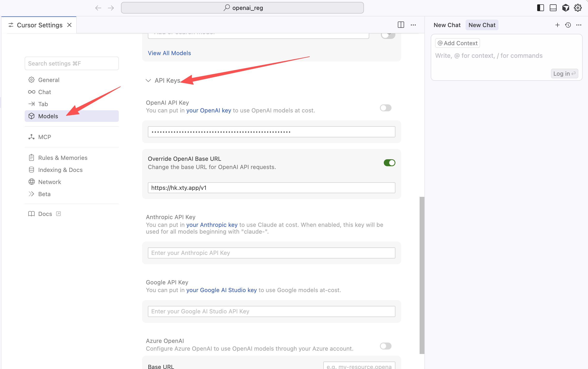Click the split editor icon
Screen dimensions: 588x369
(x=401, y=25)
